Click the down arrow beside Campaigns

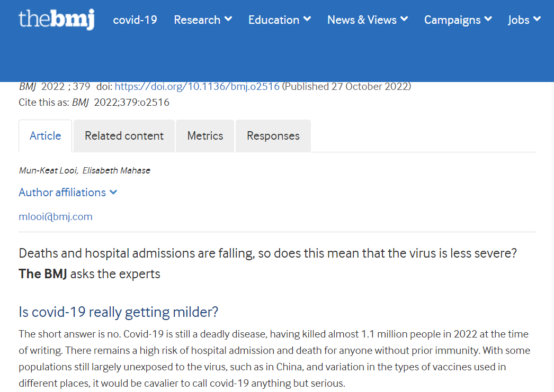coord(488,20)
